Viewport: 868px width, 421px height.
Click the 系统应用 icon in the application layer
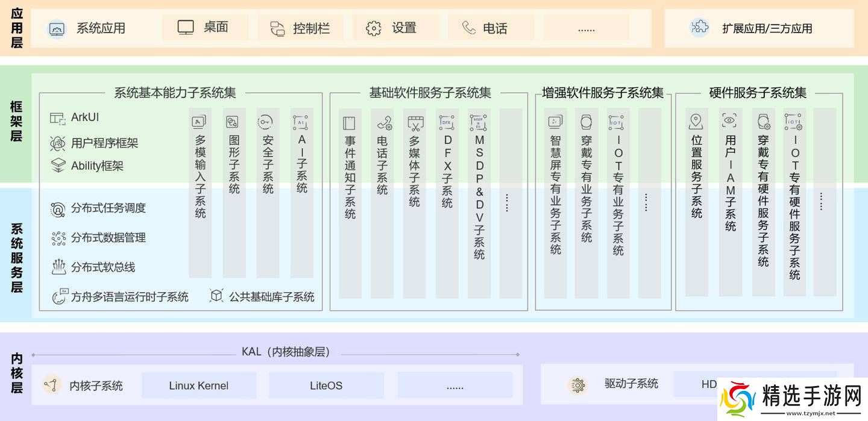(x=57, y=28)
